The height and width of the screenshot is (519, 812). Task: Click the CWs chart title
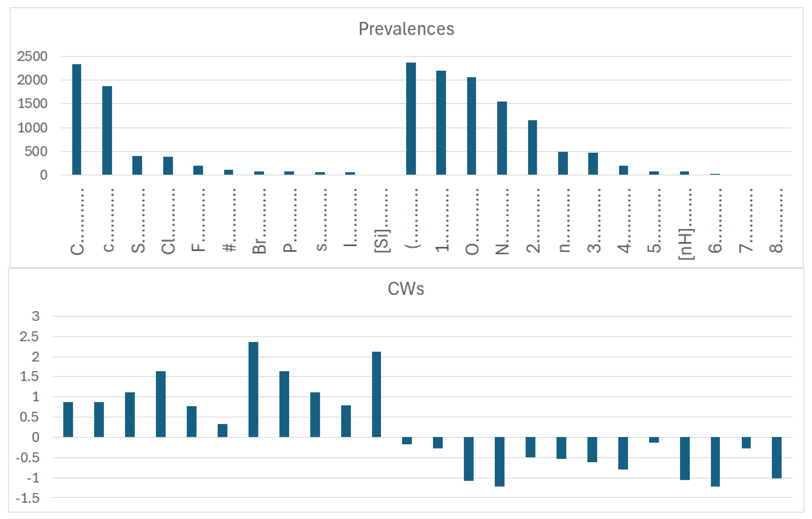[x=406, y=289]
